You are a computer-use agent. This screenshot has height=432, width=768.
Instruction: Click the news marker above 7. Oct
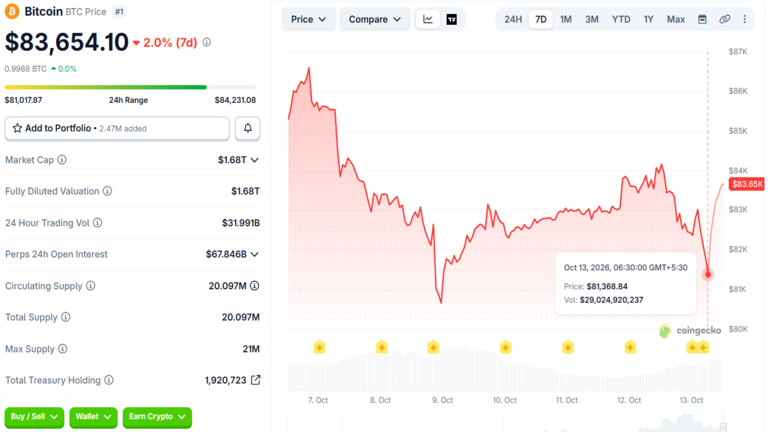(319, 348)
